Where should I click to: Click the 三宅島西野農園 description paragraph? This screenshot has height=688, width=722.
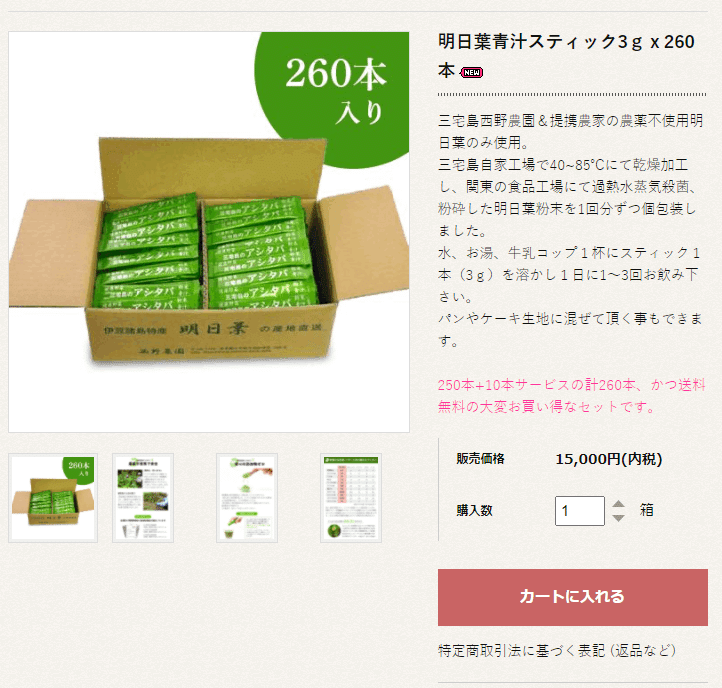(x=571, y=230)
